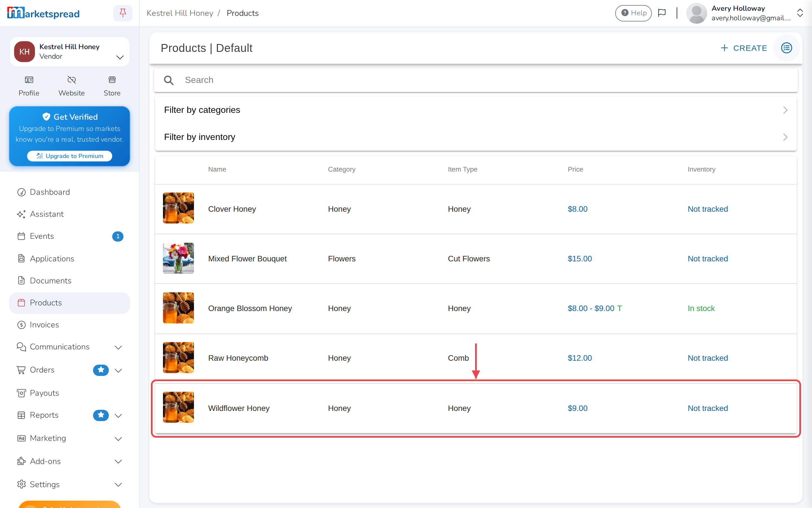Click the Name column header
This screenshot has height=508, width=812.
click(217, 169)
